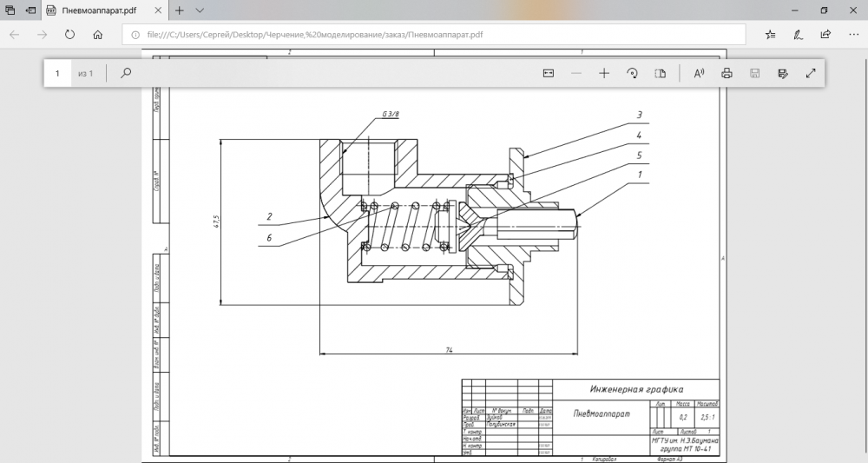This screenshot has height=463, width=868.
Task: Open the Settings and more menu
Action: tap(852, 35)
